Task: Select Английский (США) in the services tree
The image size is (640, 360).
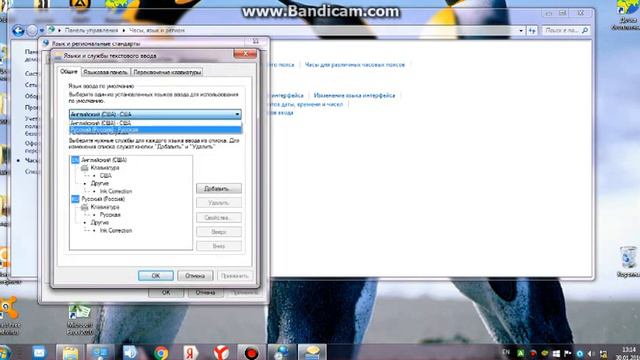Action: click(104, 160)
